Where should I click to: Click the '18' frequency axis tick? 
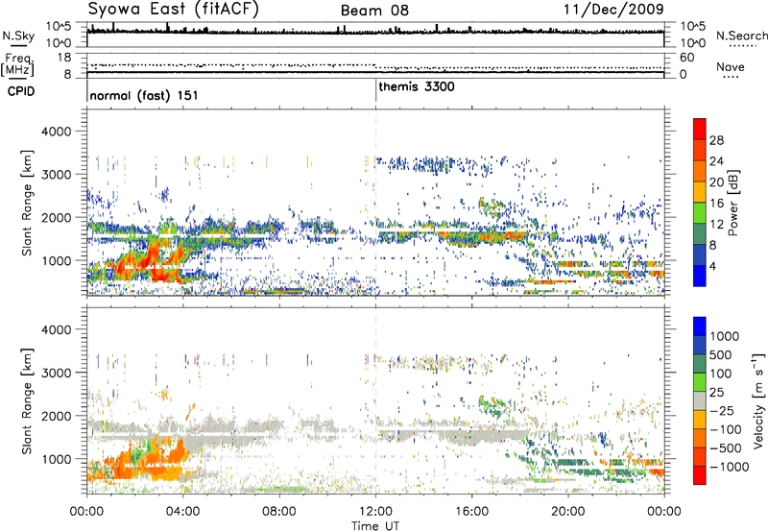[x=64, y=58]
